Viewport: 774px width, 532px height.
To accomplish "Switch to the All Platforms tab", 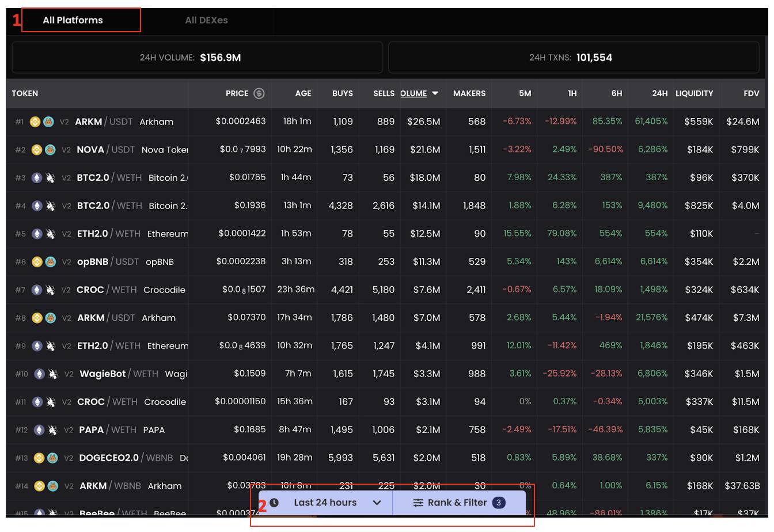I will [73, 20].
